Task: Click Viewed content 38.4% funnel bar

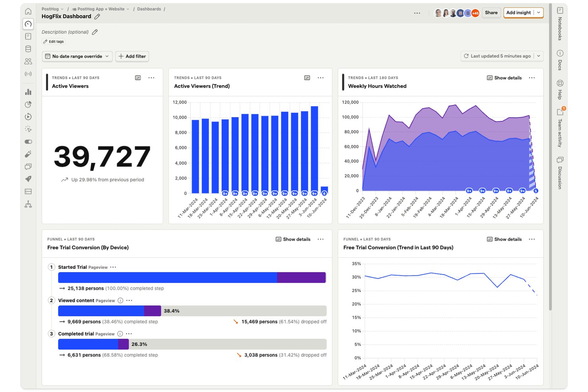Action: point(110,311)
